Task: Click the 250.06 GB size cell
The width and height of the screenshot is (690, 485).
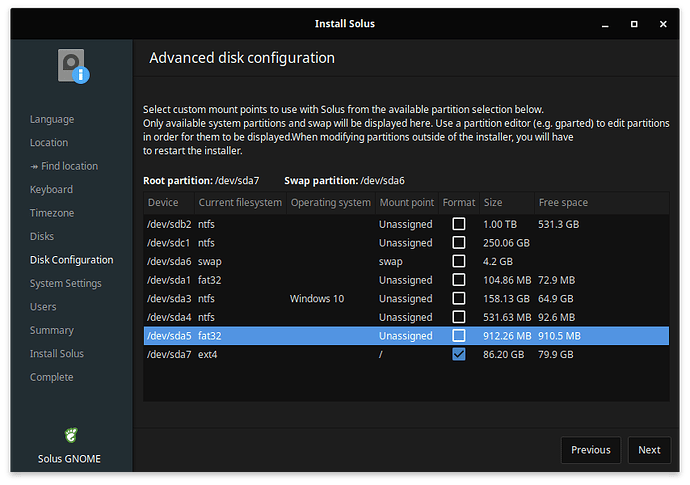Action: coord(506,243)
